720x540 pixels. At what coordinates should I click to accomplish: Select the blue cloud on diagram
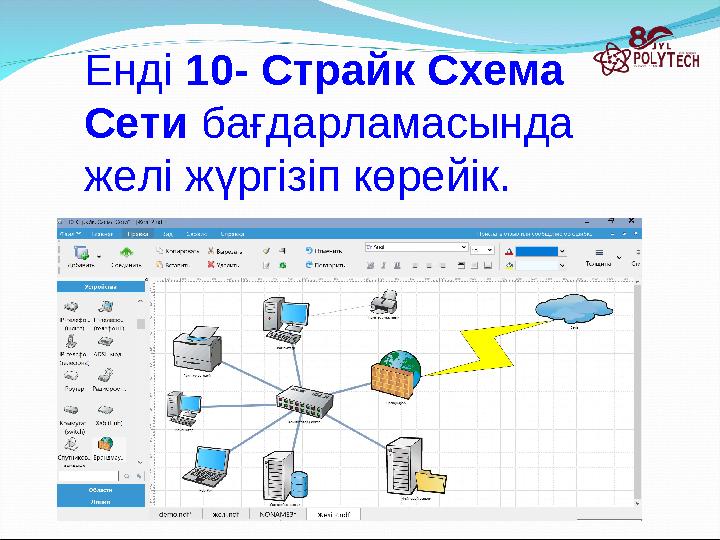click(574, 309)
